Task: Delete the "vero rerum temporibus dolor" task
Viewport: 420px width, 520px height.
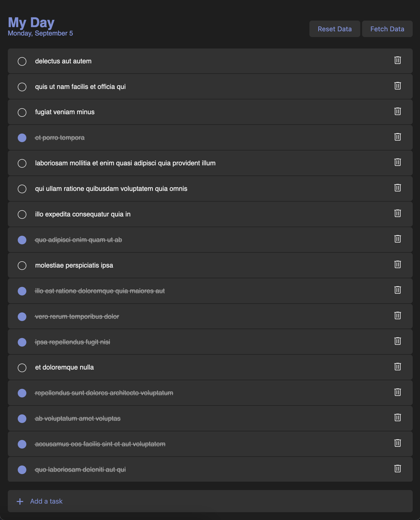Action: [x=397, y=315]
